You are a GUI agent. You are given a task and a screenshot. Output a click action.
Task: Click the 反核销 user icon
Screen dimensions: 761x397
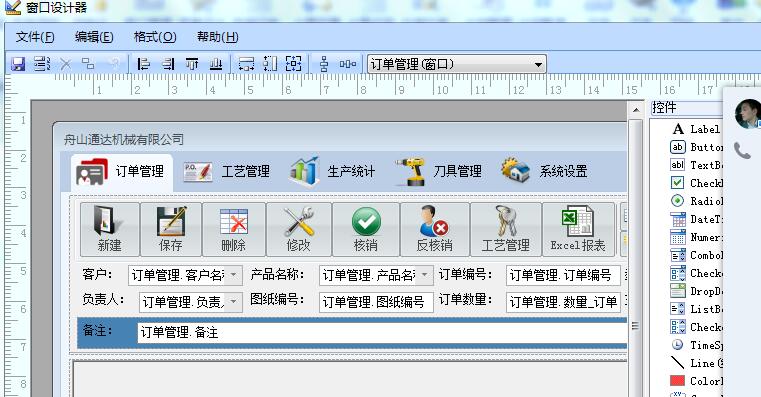(x=434, y=229)
